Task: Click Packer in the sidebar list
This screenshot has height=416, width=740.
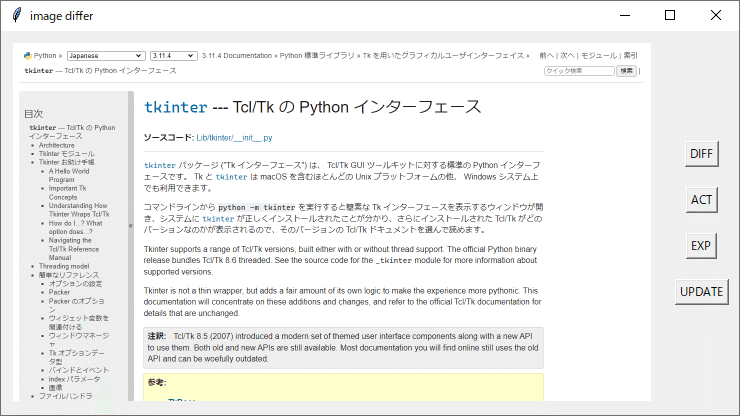Action: tap(59, 292)
